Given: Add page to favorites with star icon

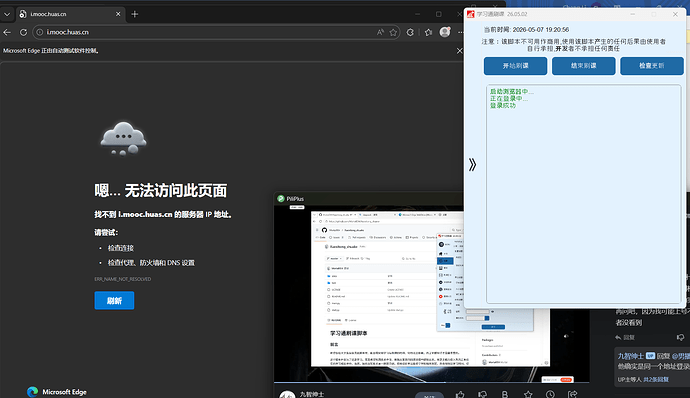Looking at the screenshot, I should 393,32.
